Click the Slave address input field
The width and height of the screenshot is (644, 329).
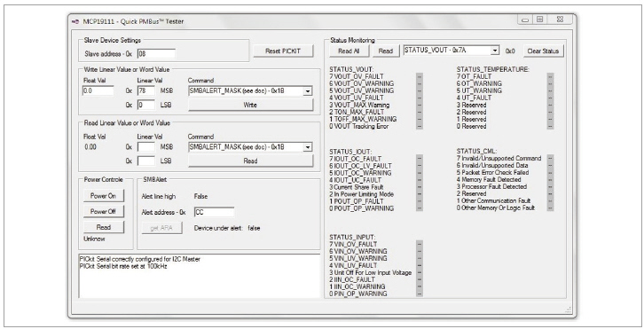click(156, 54)
